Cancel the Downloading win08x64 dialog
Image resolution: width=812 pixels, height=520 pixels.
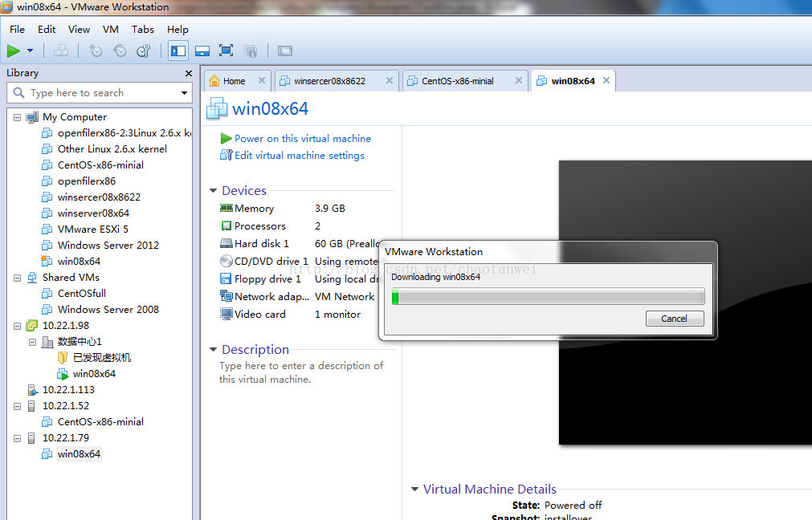pos(674,319)
